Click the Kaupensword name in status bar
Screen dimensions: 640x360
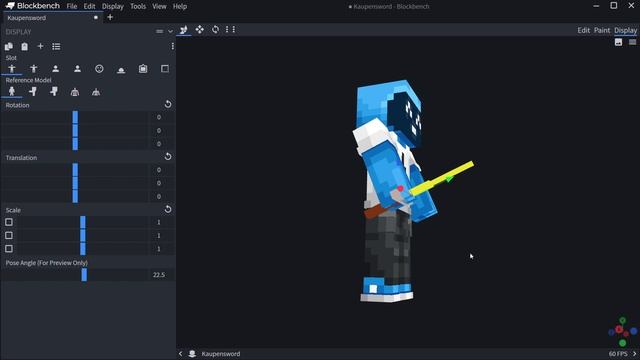[221, 354]
